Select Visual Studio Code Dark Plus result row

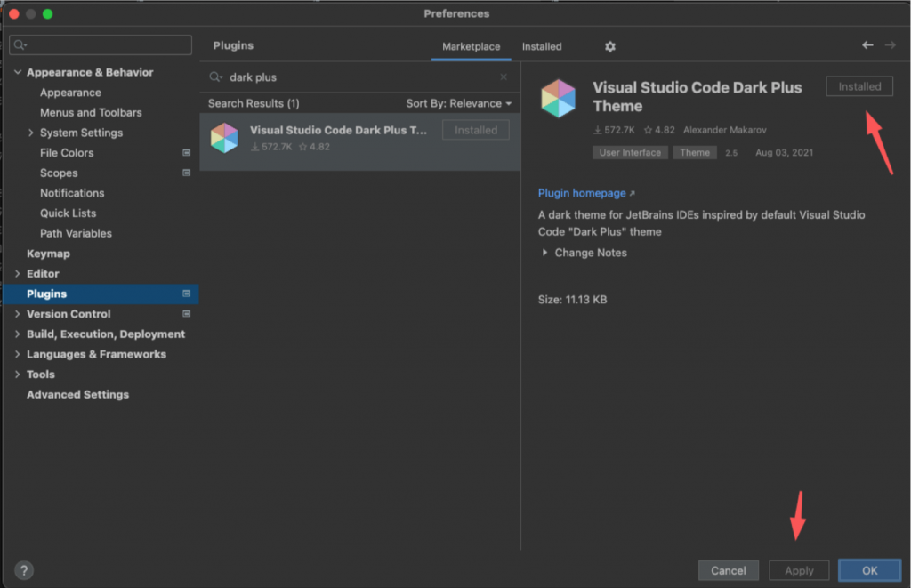tap(360, 141)
